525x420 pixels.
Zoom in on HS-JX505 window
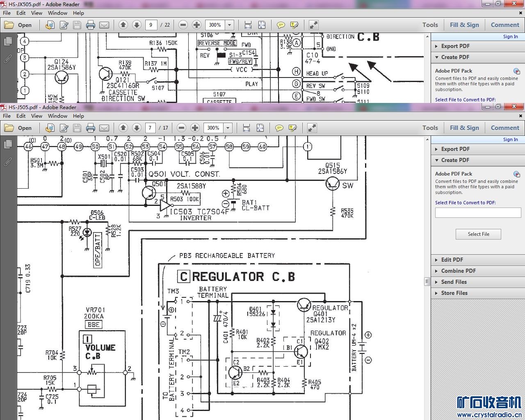(x=196, y=25)
